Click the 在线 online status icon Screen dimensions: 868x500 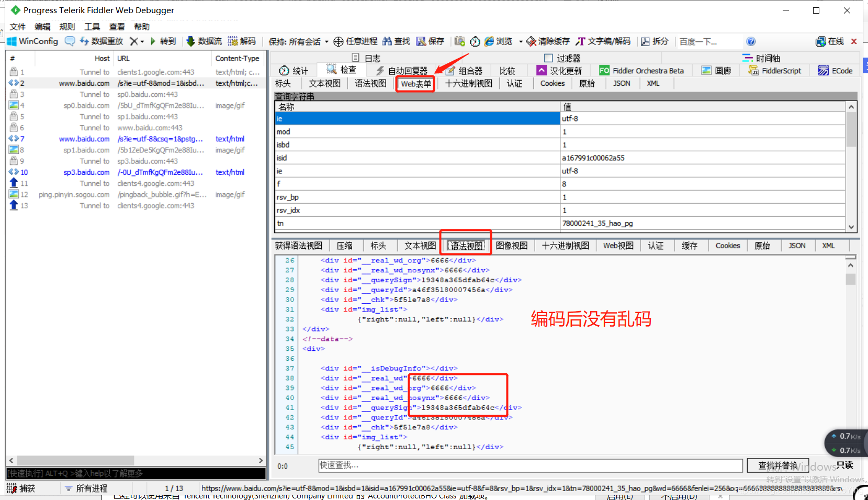pos(830,41)
